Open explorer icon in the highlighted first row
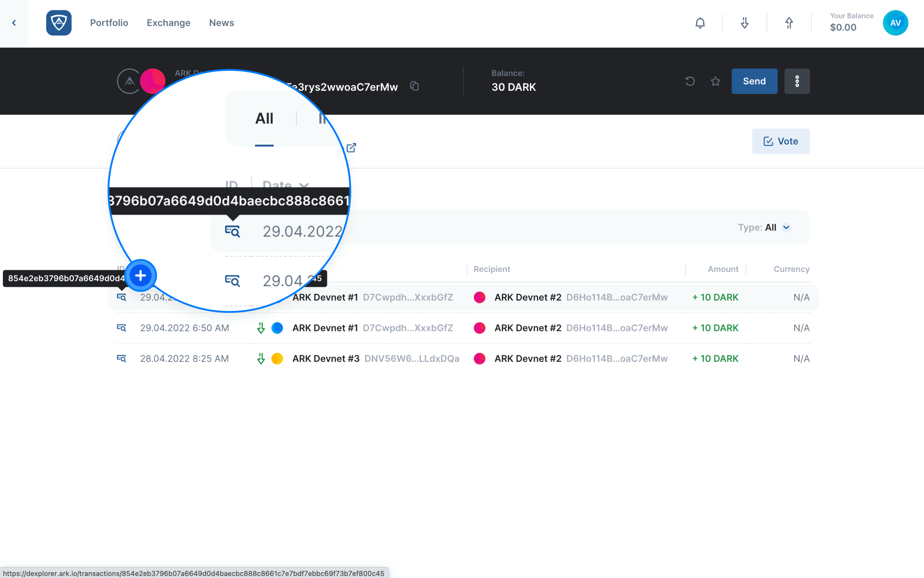 [121, 297]
